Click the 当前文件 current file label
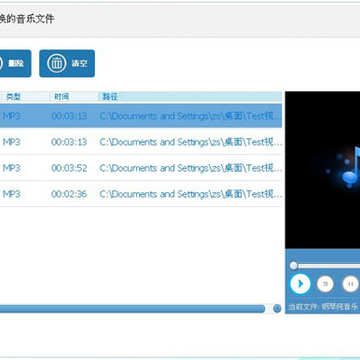This screenshot has width=360, height=360. [x=323, y=307]
